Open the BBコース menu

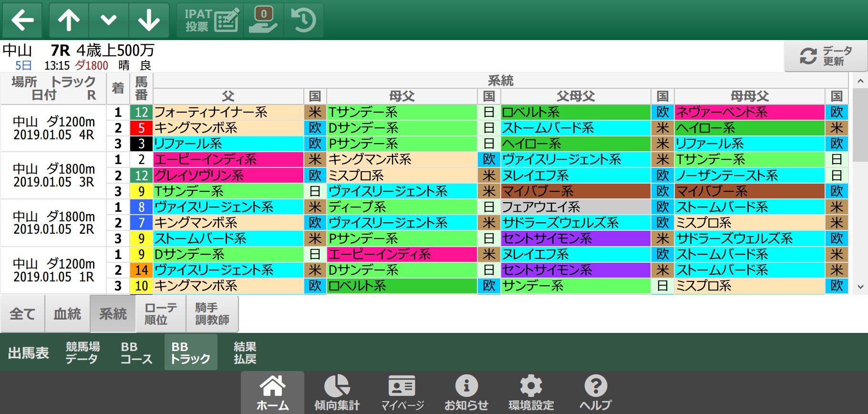(136, 352)
